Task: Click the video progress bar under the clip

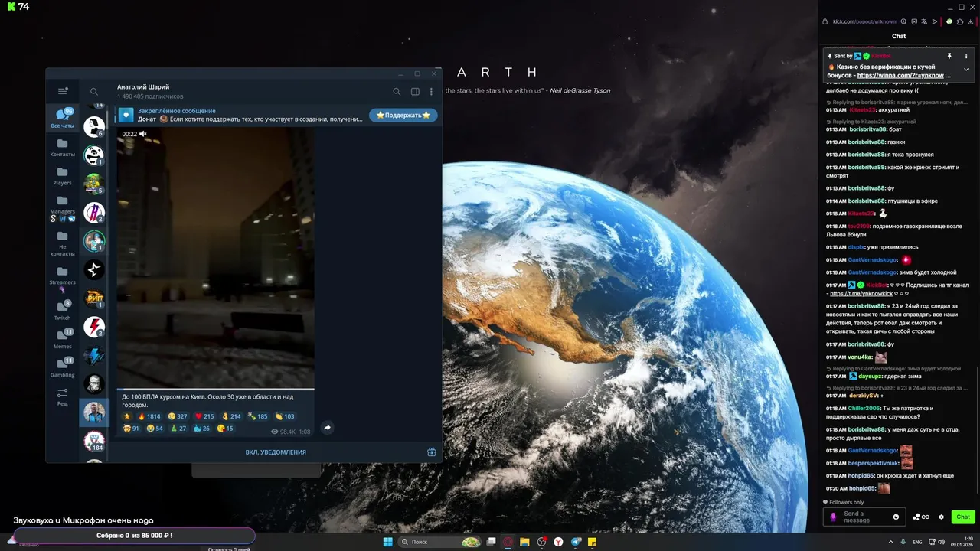Action: [215, 390]
